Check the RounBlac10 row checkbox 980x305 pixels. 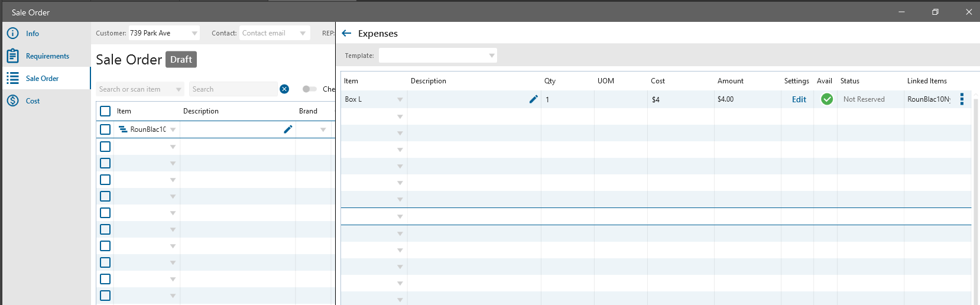click(x=105, y=129)
